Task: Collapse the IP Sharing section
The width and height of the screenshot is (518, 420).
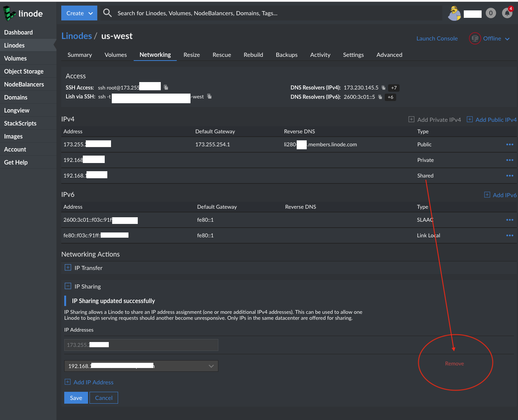Action: coord(83,286)
